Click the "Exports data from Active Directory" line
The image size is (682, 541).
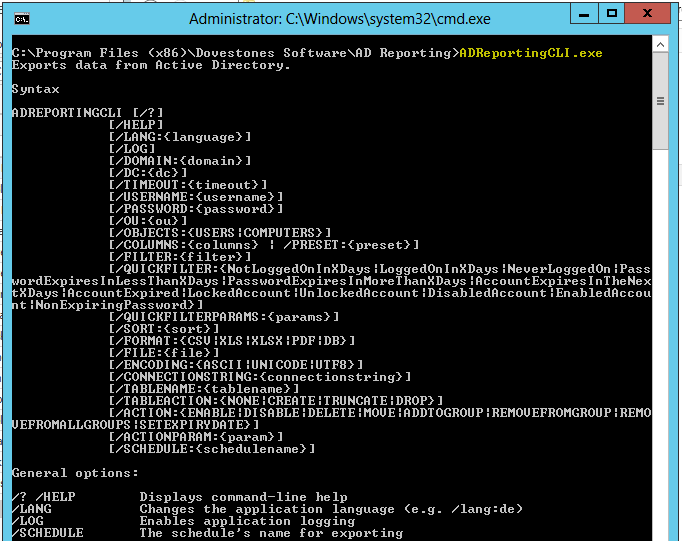tap(151, 65)
